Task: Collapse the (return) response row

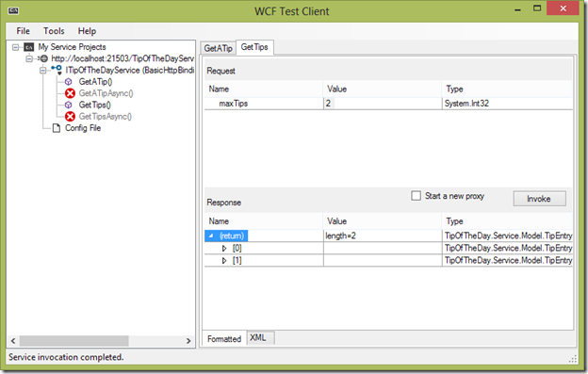Action: click(211, 236)
